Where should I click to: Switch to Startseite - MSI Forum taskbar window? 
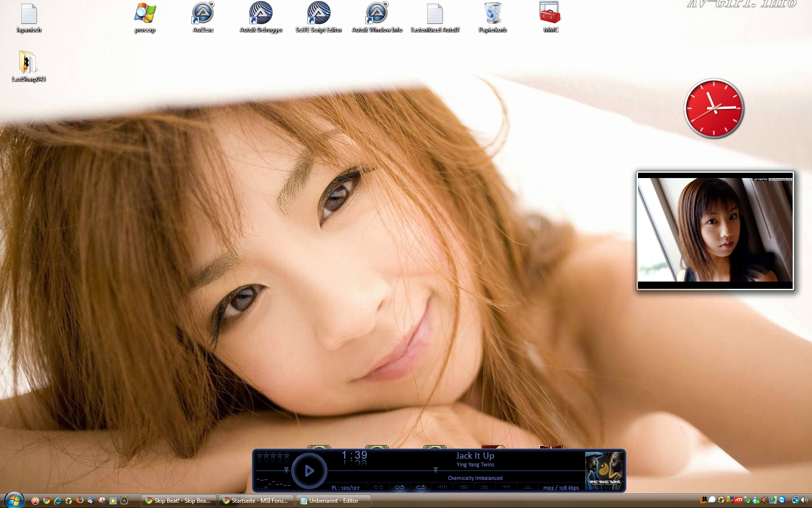click(255, 501)
